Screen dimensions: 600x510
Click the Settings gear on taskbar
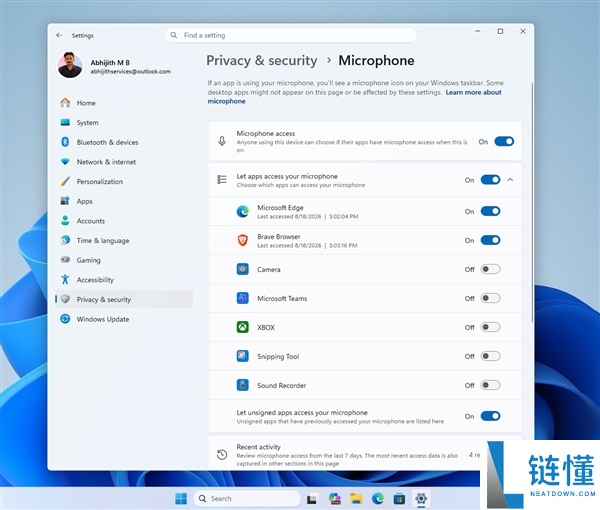point(421,499)
